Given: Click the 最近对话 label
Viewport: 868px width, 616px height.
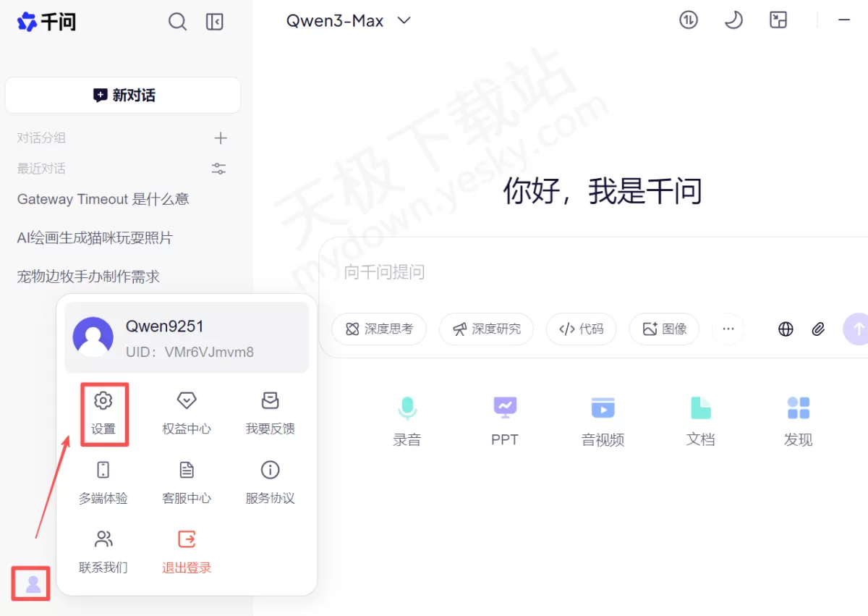Looking at the screenshot, I should point(41,169).
